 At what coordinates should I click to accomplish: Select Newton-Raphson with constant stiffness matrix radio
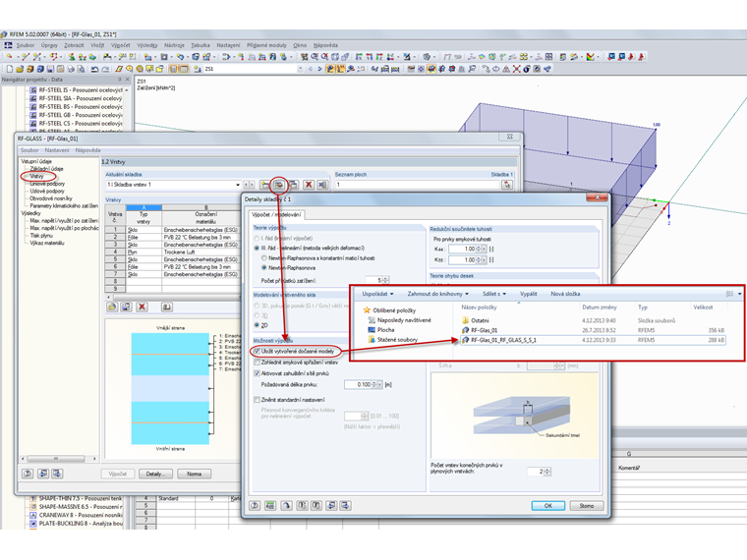(x=264, y=258)
